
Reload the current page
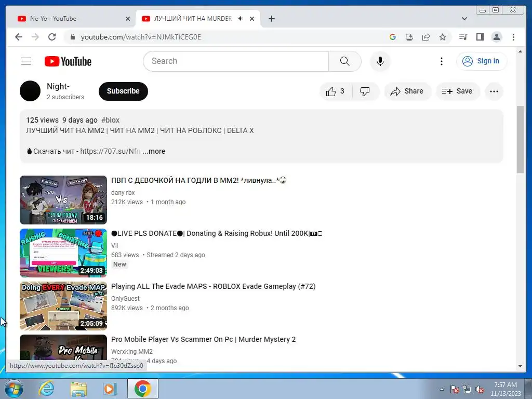[52, 37]
